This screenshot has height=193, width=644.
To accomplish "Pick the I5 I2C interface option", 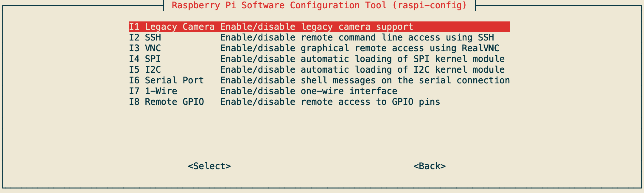I will coord(319,70).
